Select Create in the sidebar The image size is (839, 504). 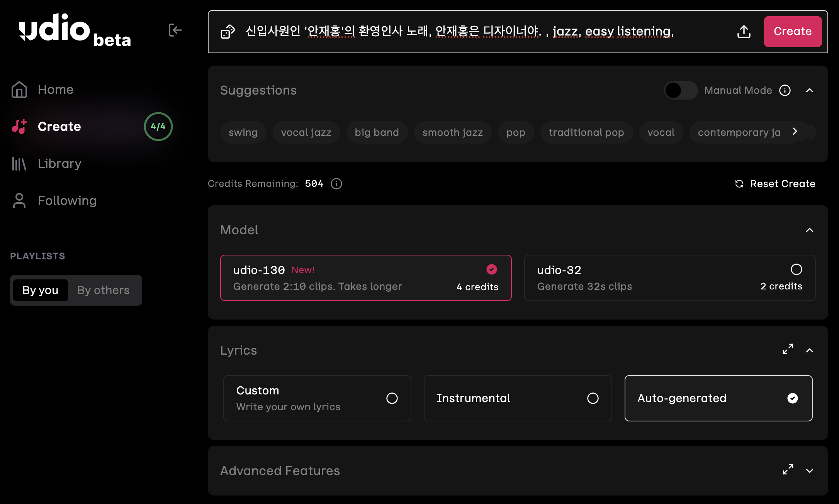(x=59, y=126)
